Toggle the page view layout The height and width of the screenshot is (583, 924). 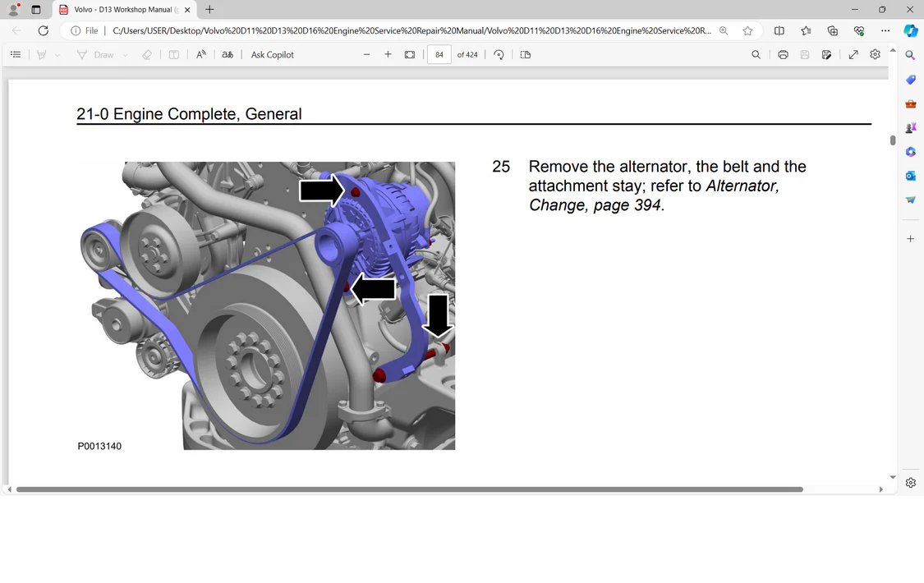(x=526, y=55)
